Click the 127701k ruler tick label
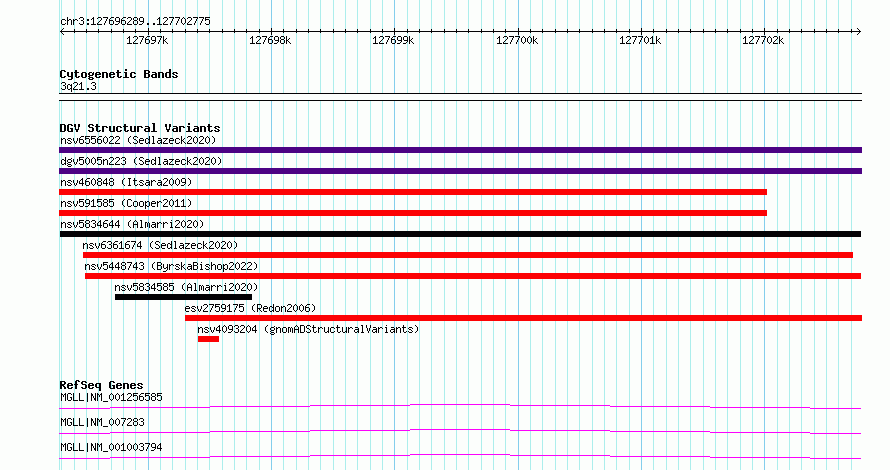The width and height of the screenshot is (890, 470). pos(640,40)
